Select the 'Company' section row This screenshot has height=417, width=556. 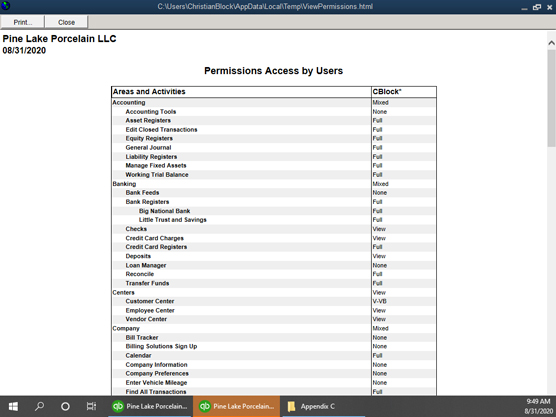click(274, 329)
